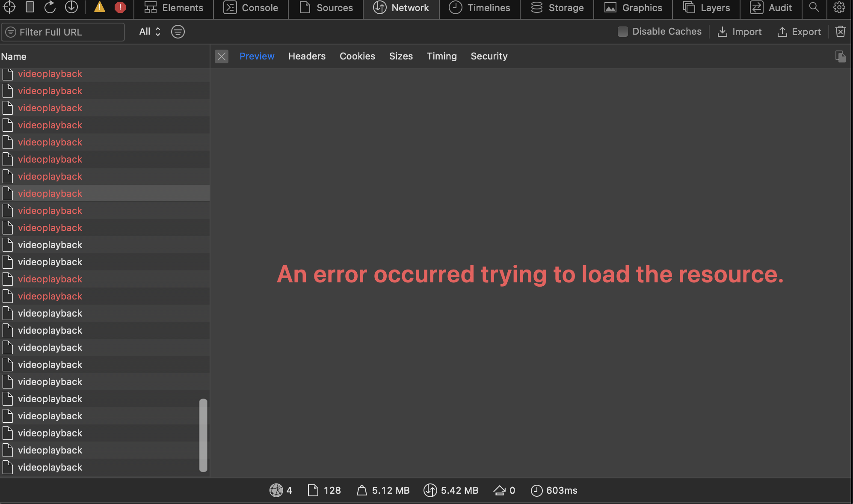853x504 pixels.
Task: Clear network items with the trash icon
Action: coord(841,32)
